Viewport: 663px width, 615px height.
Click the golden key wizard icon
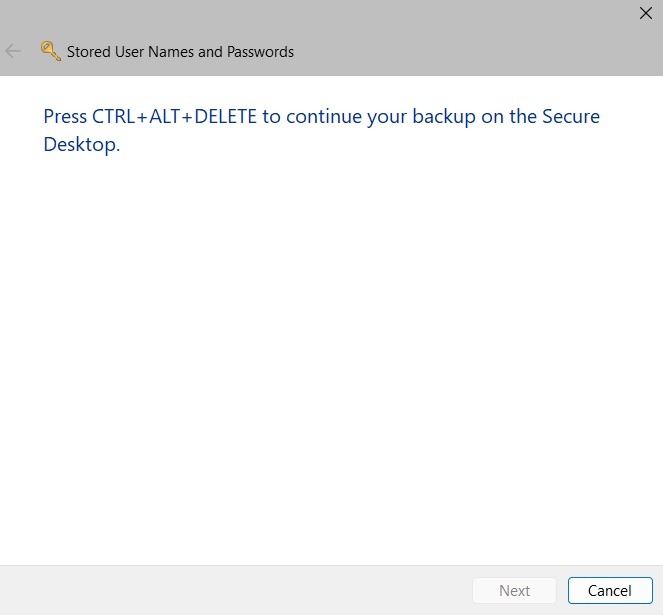click(x=51, y=51)
